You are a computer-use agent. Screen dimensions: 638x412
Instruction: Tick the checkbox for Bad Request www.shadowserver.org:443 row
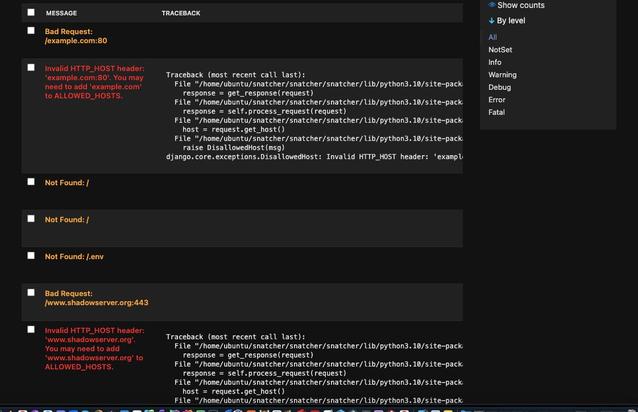(x=31, y=292)
